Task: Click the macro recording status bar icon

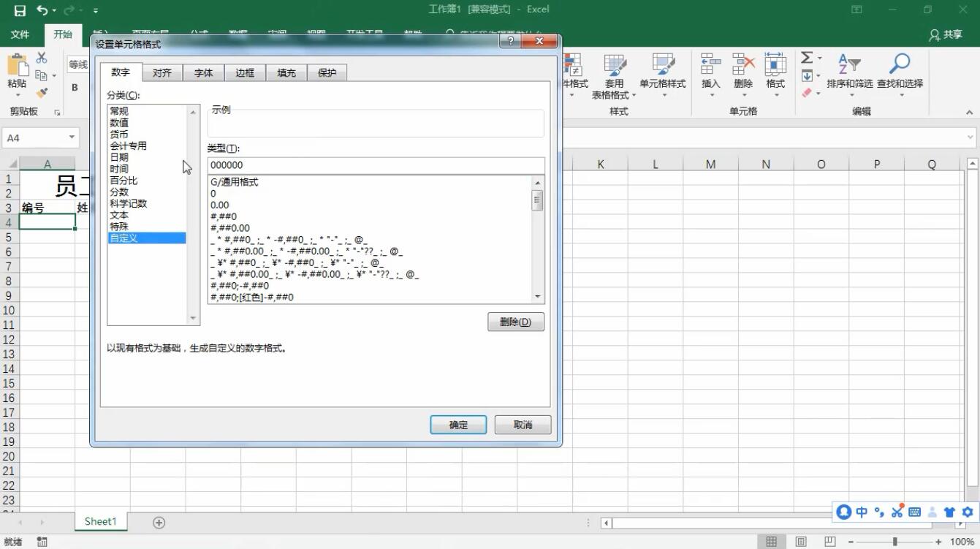Action: pyautogui.click(x=42, y=542)
